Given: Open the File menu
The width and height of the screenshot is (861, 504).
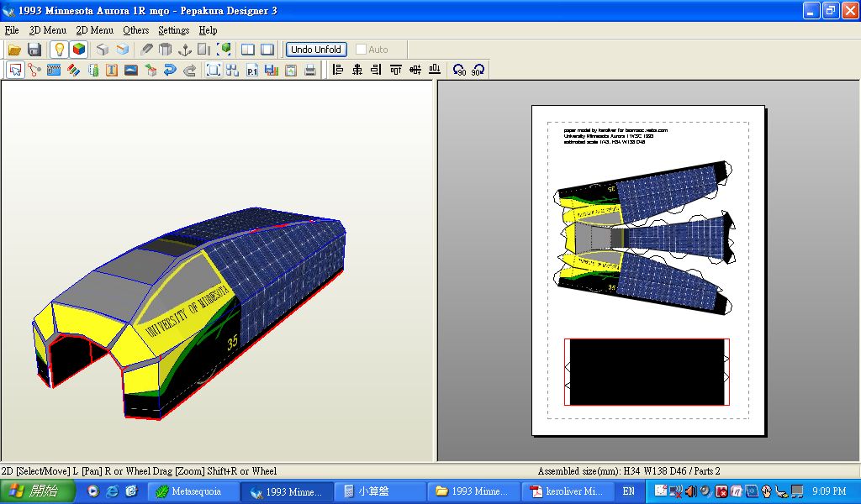Looking at the screenshot, I should click(12, 30).
